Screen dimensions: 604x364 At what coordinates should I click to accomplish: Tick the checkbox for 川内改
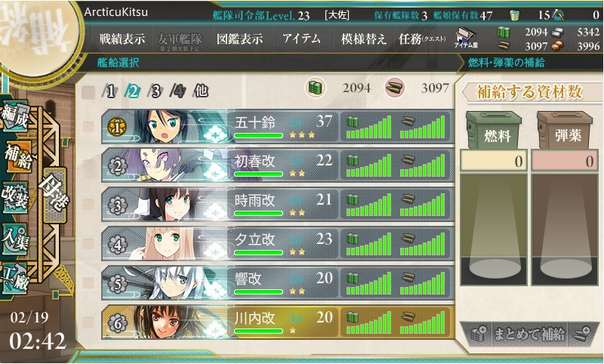[x=88, y=322]
